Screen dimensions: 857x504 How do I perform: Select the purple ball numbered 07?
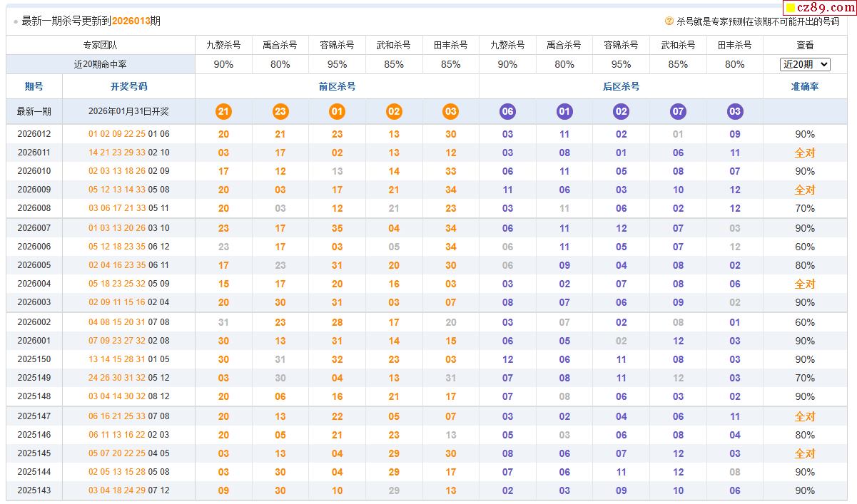click(678, 111)
